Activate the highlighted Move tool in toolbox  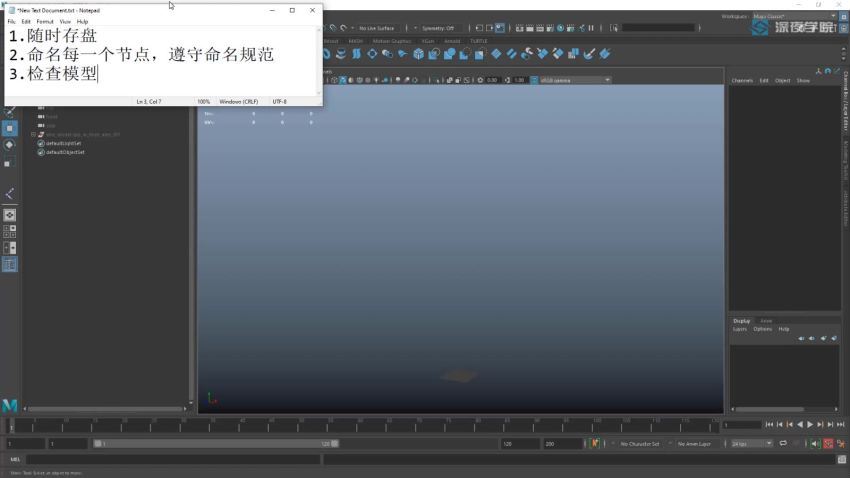click(9, 128)
